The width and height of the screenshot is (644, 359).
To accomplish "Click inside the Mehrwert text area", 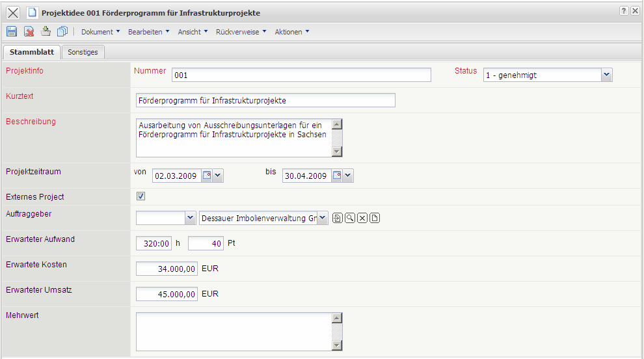I will click(x=234, y=332).
